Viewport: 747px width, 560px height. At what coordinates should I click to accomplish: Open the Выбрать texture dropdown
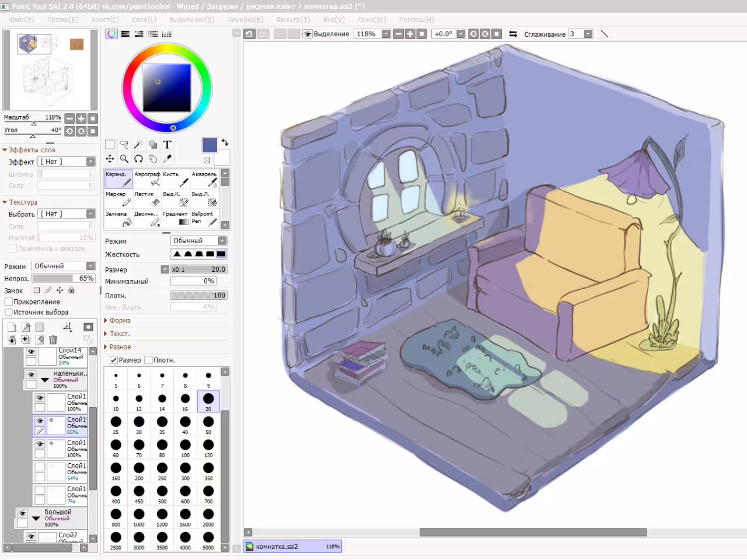tap(67, 214)
